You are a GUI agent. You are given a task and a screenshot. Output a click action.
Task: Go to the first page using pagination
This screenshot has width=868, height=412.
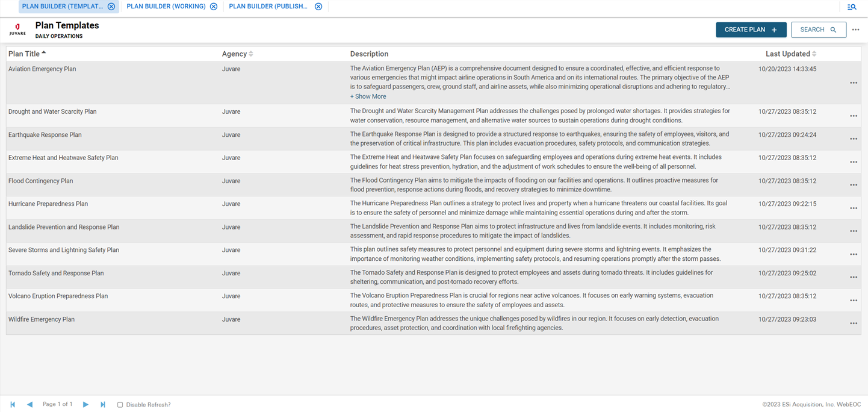(x=13, y=404)
